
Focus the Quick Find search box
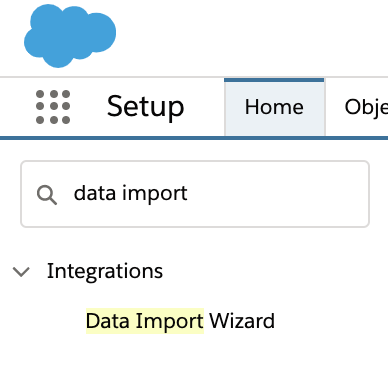(x=195, y=194)
